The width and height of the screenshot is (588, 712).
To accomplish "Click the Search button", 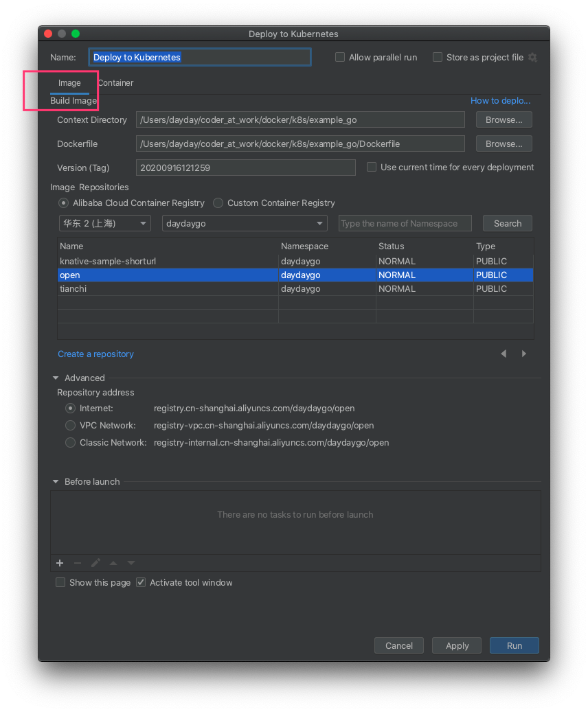I will 508,223.
